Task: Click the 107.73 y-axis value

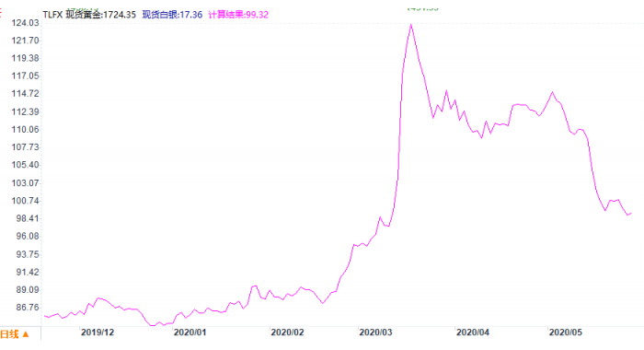Action: click(x=25, y=147)
